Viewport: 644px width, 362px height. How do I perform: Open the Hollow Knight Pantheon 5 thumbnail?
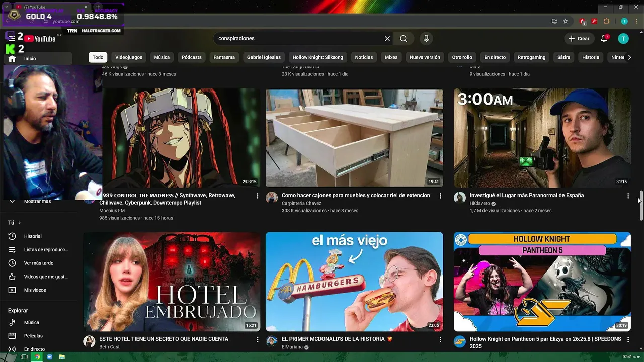[x=542, y=282]
